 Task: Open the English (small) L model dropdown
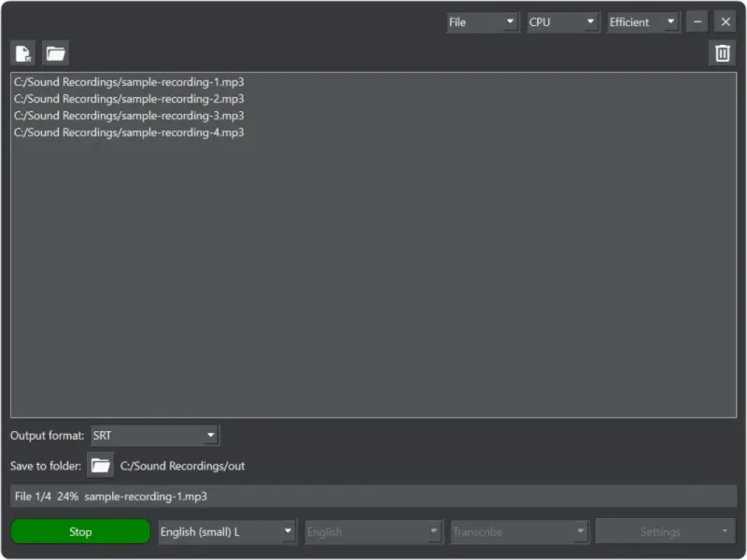click(227, 531)
